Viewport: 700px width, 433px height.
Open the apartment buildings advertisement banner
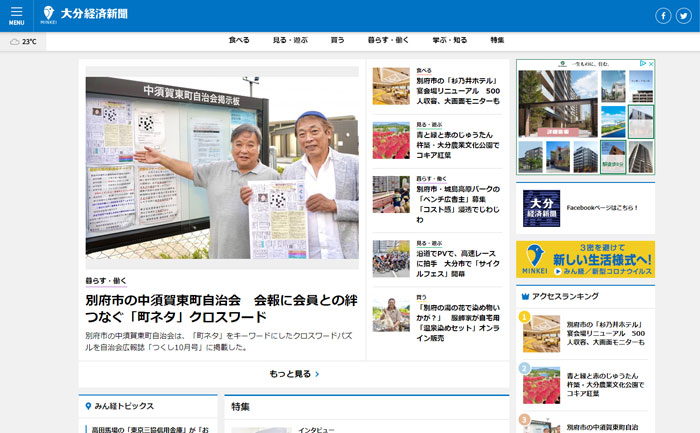[585, 117]
